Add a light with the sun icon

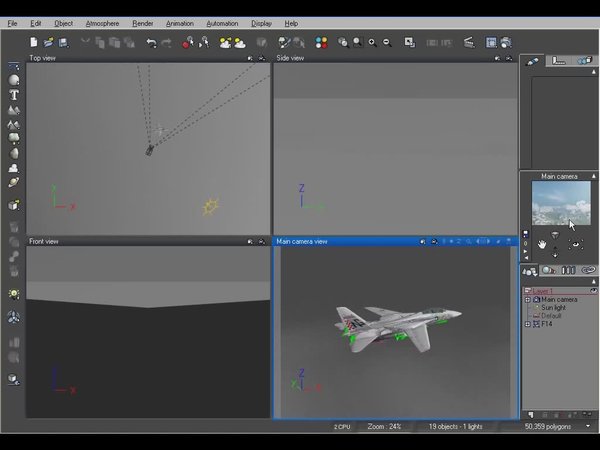click(x=14, y=293)
